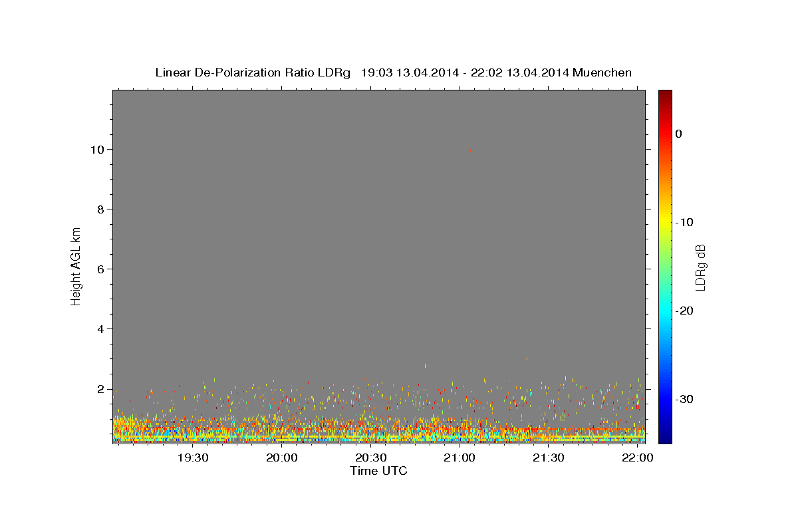Click the height tick label 4

pyautogui.click(x=100, y=329)
